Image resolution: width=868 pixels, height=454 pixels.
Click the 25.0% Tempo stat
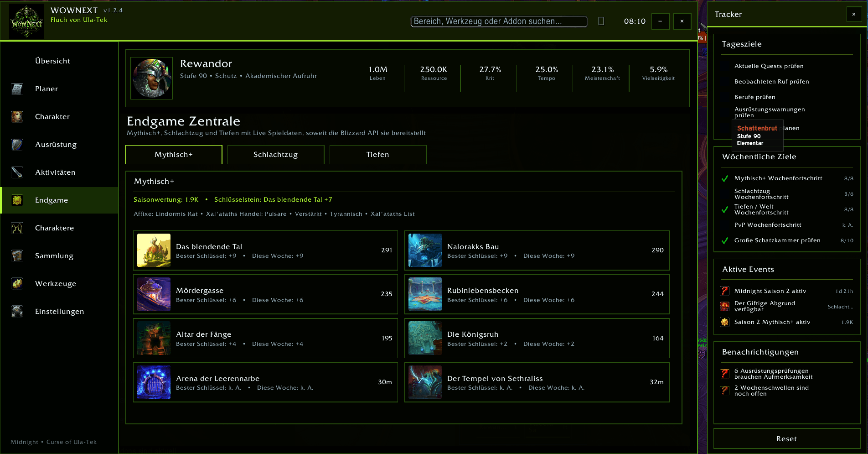coord(547,73)
